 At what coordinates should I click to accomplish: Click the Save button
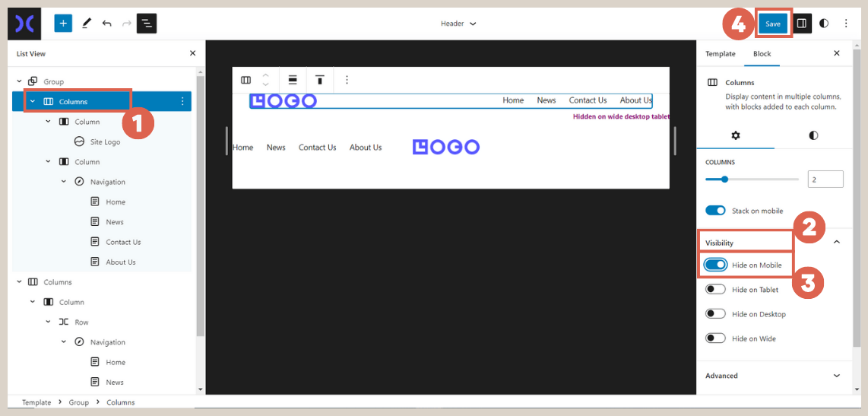click(x=773, y=24)
